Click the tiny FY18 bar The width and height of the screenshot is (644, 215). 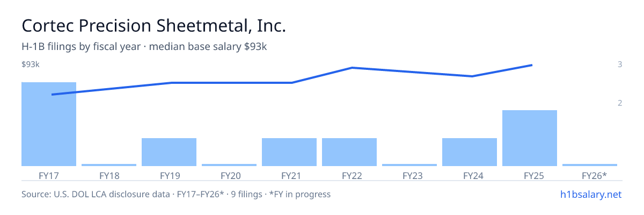(x=109, y=165)
